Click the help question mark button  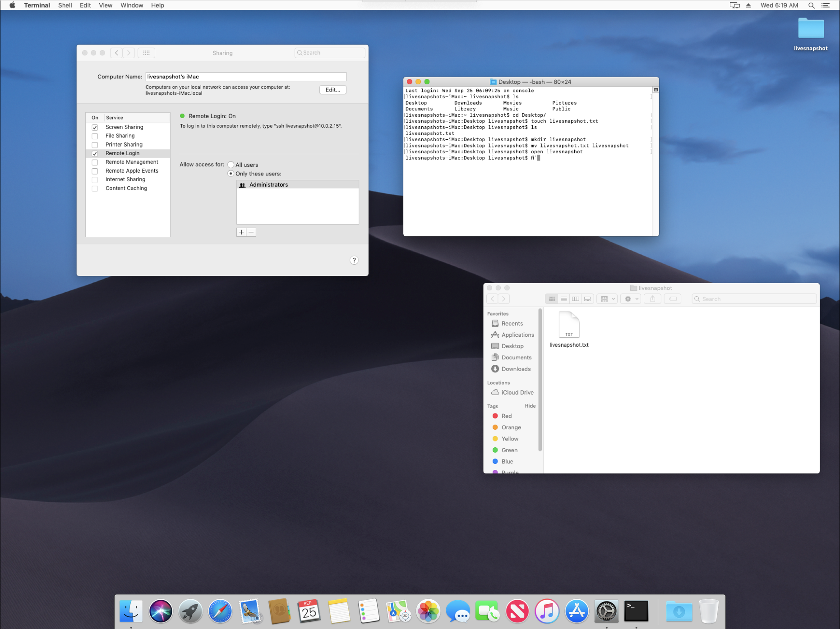coord(354,260)
